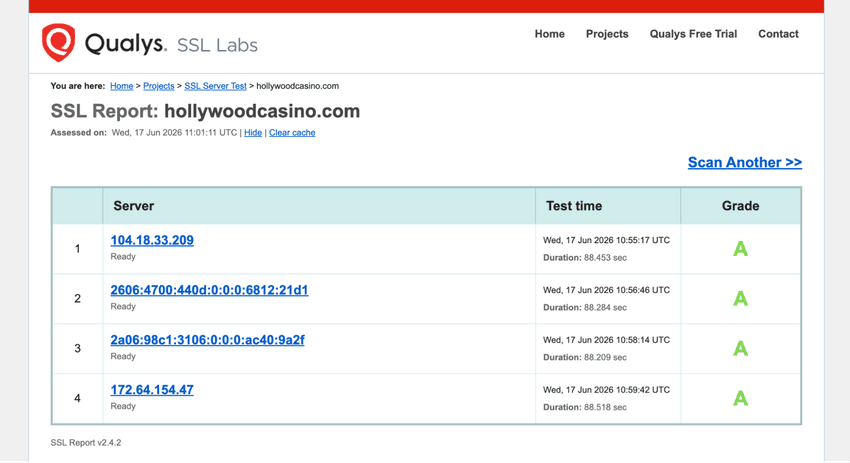Open server 2a06:98c1:3106:0:0:0:ac40:9a2f report
The height and width of the screenshot is (463, 850).
[208, 340]
